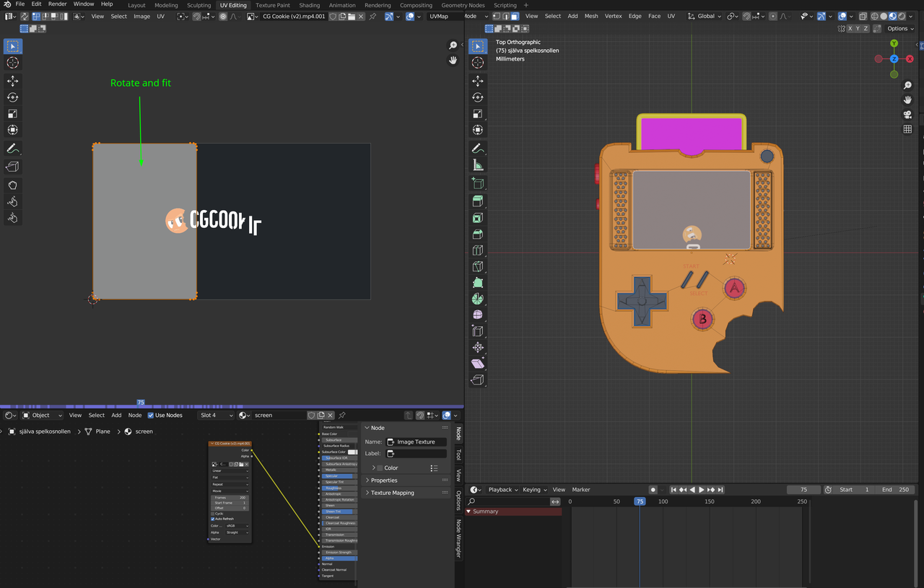Select the Annotate tool in UV editor
The height and width of the screenshot is (588, 924).
(12, 149)
